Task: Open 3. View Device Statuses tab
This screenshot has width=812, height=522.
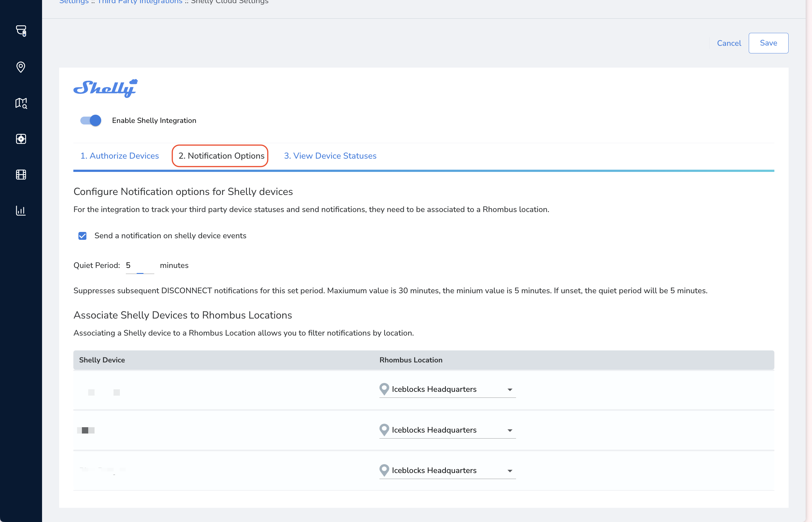Action: coord(330,155)
